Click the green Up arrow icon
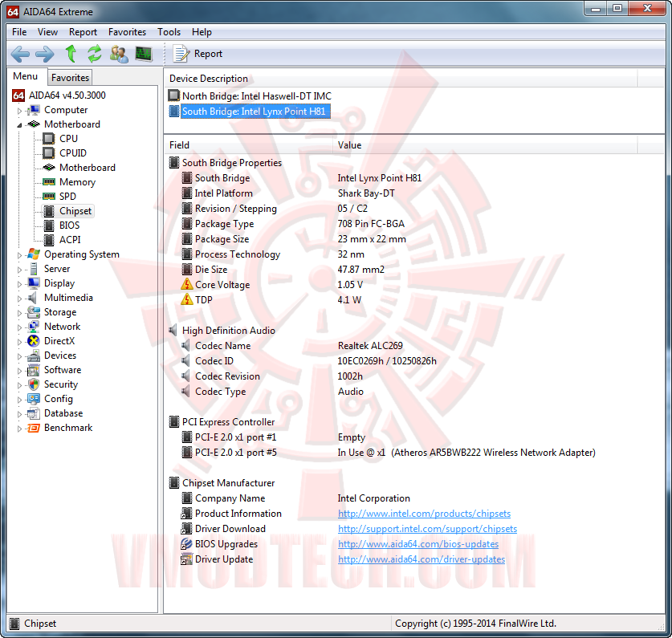672x638 pixels. pyautogui.click(x=71, y=54)
